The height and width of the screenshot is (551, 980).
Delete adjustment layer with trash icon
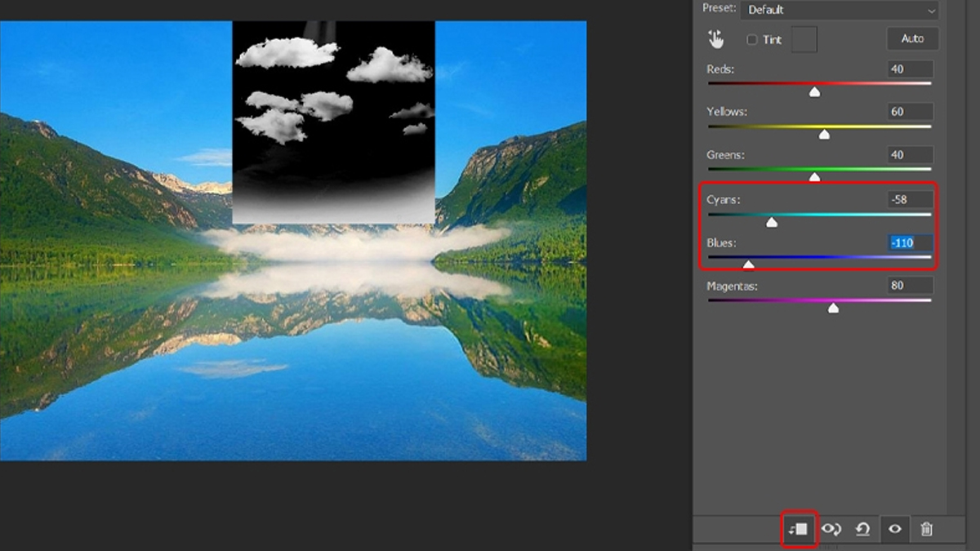point(926,529)
